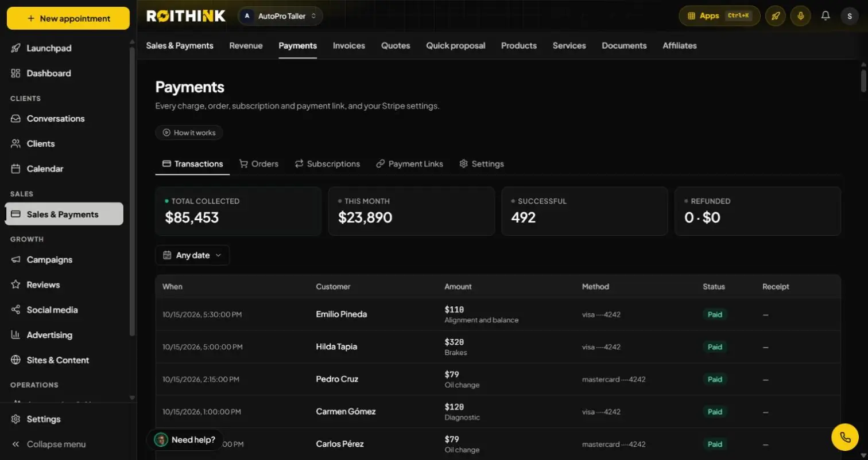Viewport: 868px width, 460px height.
Task: Click the main page vertical scrollbar
Action: click(863, 81)
